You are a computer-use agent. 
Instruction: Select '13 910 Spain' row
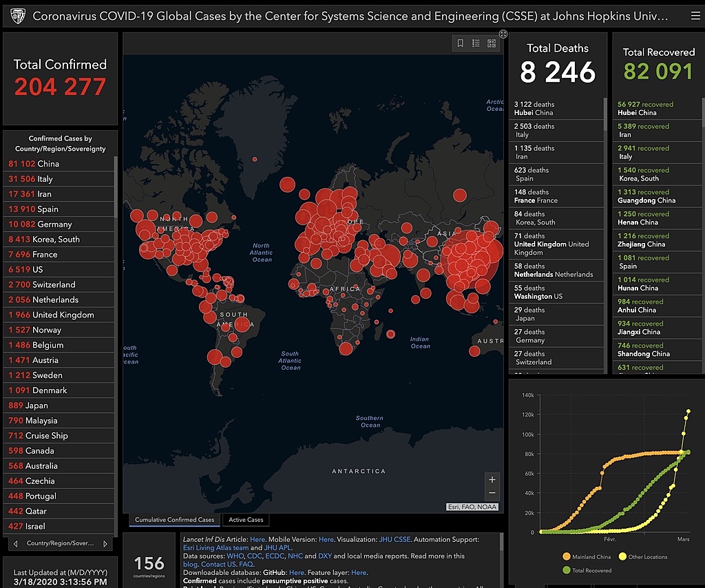click(59, 209)
